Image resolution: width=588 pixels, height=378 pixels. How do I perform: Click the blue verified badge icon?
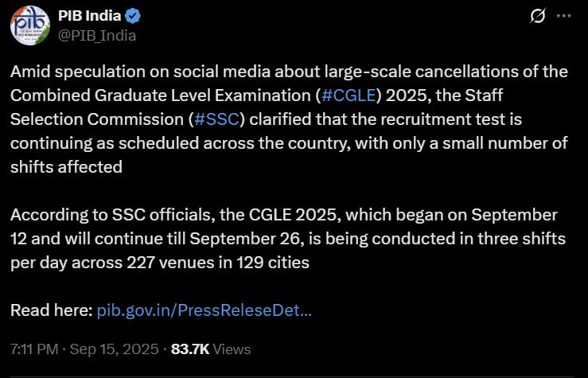click(132, 16)
